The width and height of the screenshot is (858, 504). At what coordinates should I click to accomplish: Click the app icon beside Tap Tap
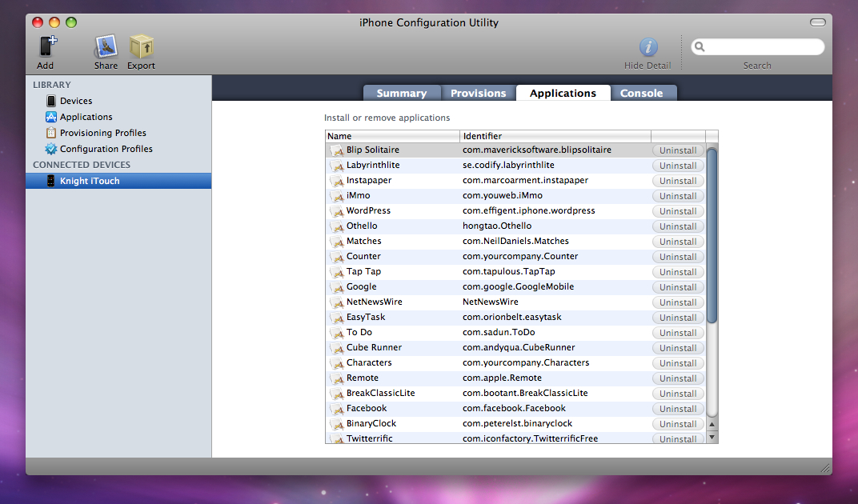336,272
